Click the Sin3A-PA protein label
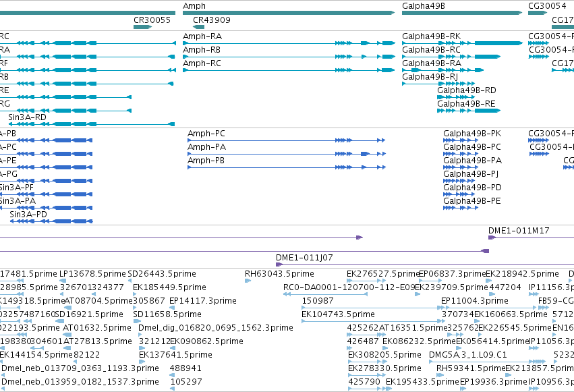Viewport: 574px width, 392px height. pyautogui.click(x=18, y=201)
